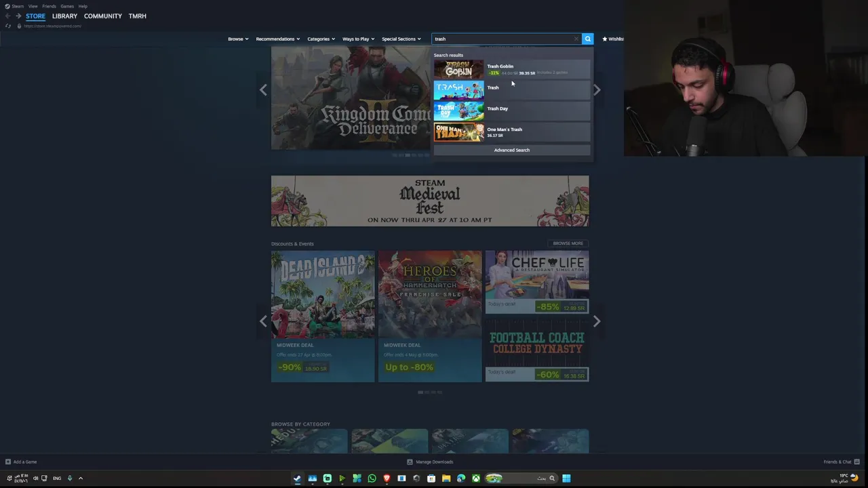
Task: Open the Dead Island 2 midweek deal
Action: 323,317
